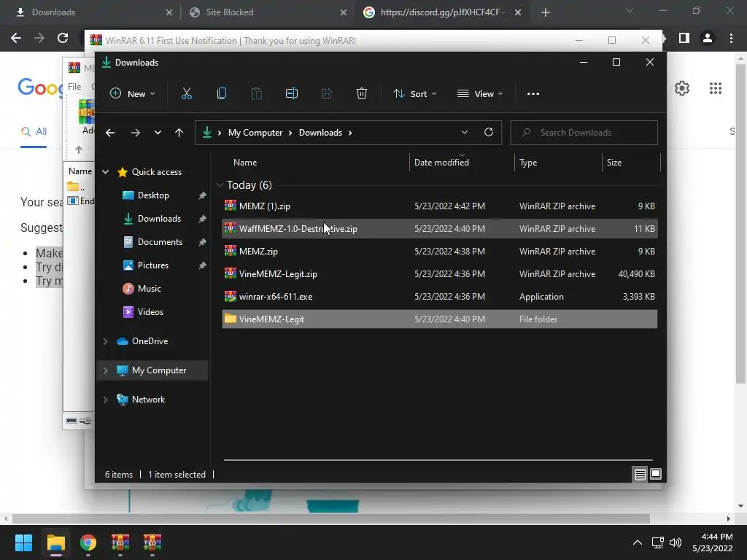This screenshot has height=560, width=747.
Task: Click Chrome horizontal scrollbar at page bottom
Action: click(330, 518)
